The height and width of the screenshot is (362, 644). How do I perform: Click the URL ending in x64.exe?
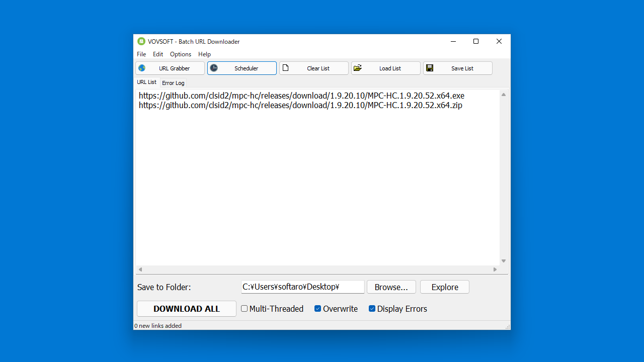pyautogui.click(x=301, y=96)
